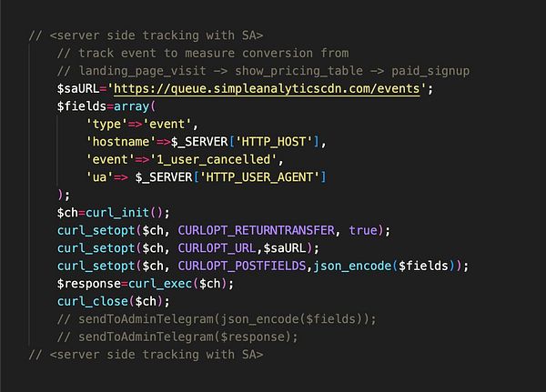
Task: Click the curl_exec($ch) call
Action: pyautogui.click(x=177, y=284)
